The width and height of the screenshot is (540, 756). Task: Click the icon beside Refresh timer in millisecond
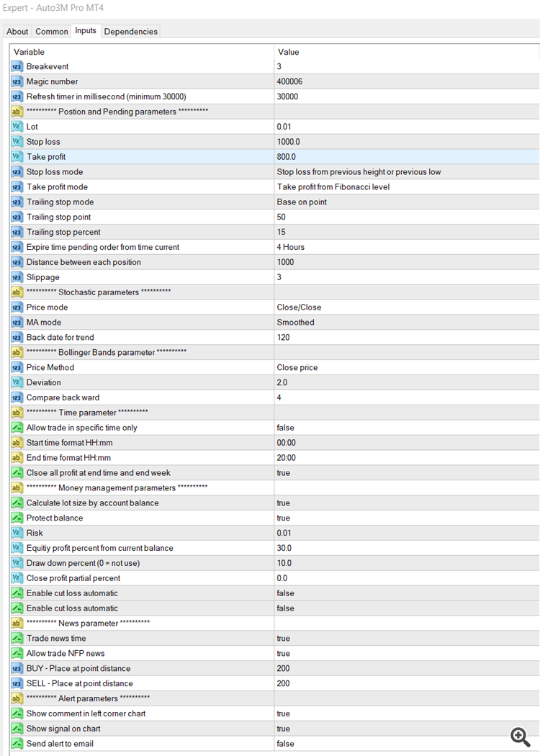[x=17, y=96]
